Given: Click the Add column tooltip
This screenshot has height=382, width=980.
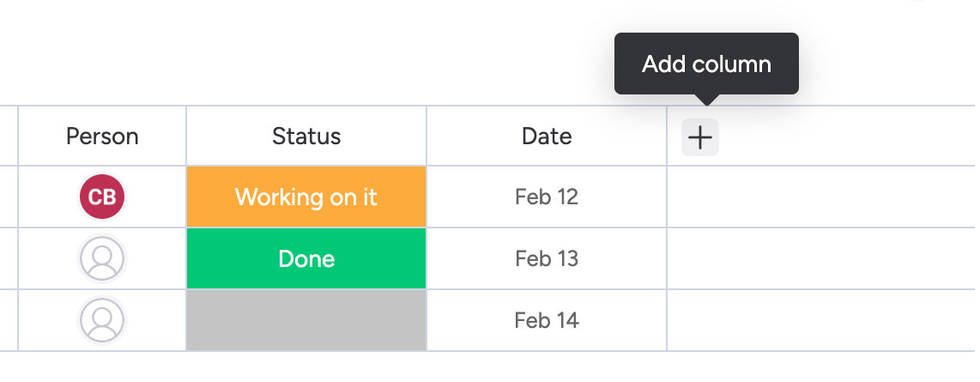Looking at the screenshot, I should coord(706,64).
